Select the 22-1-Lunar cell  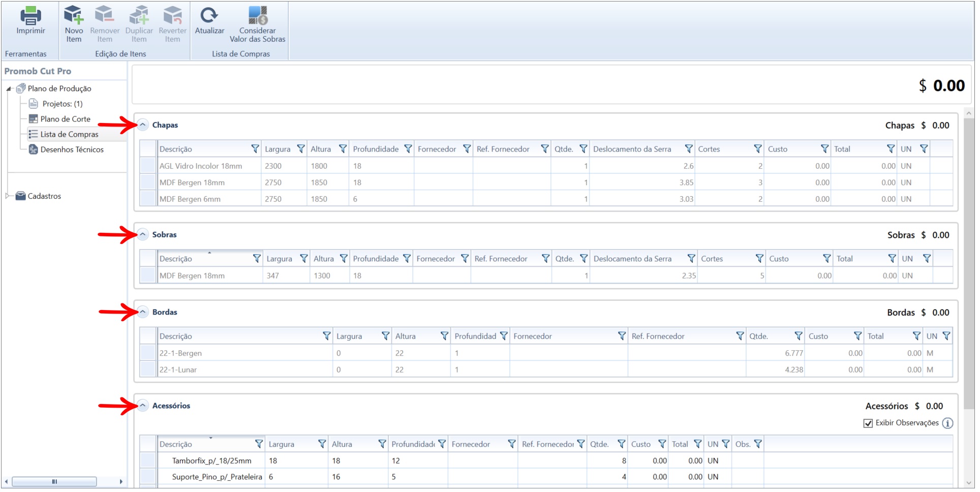coord(244,370)
